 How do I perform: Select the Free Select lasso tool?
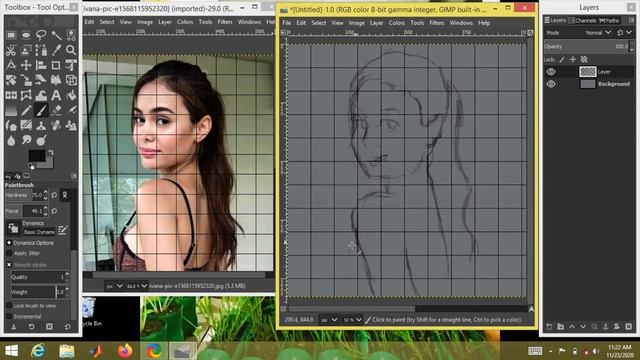click(41, 35)
